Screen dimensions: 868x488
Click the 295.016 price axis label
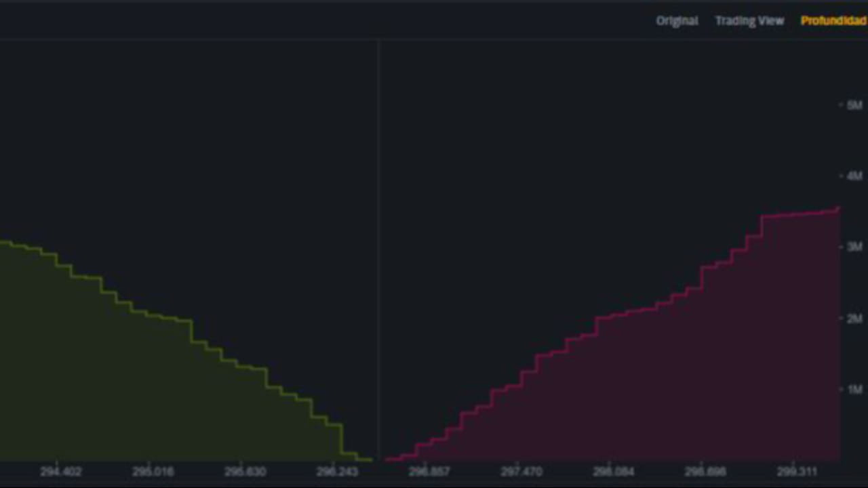(155, 471)
